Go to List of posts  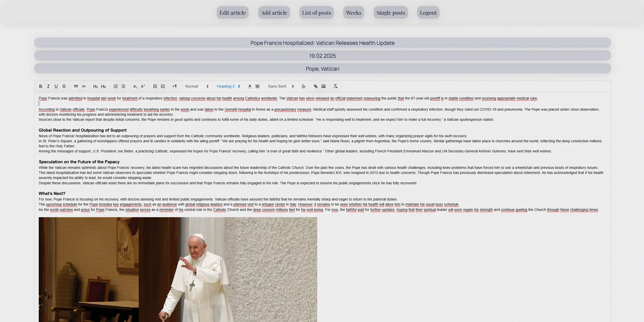click(316, 13)
